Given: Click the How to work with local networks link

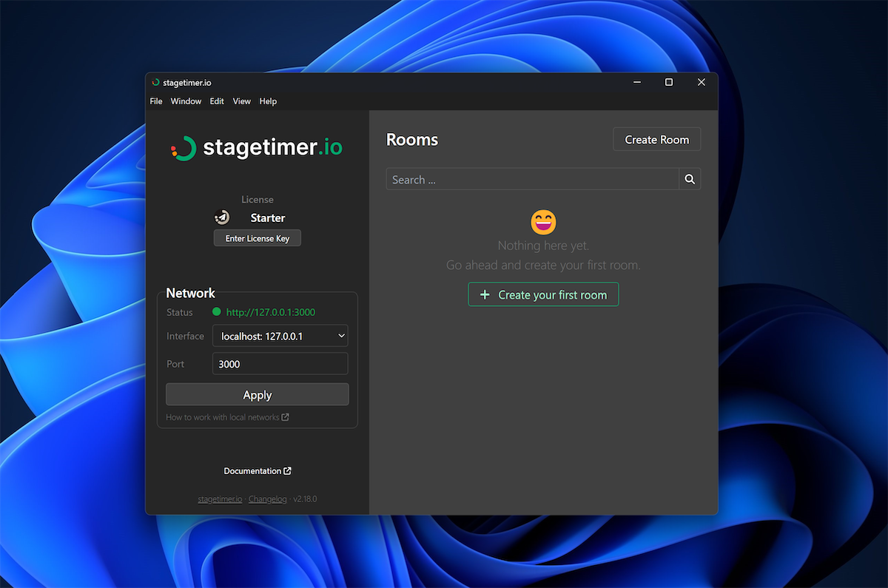Looking at the screenshot, I should click(223, 416).
